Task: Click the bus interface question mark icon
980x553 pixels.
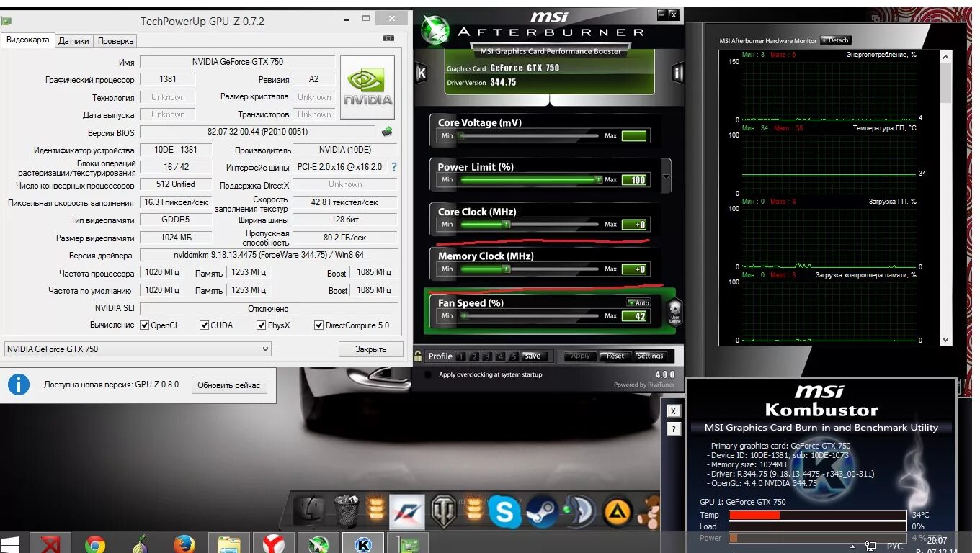Action: [393, 167]
